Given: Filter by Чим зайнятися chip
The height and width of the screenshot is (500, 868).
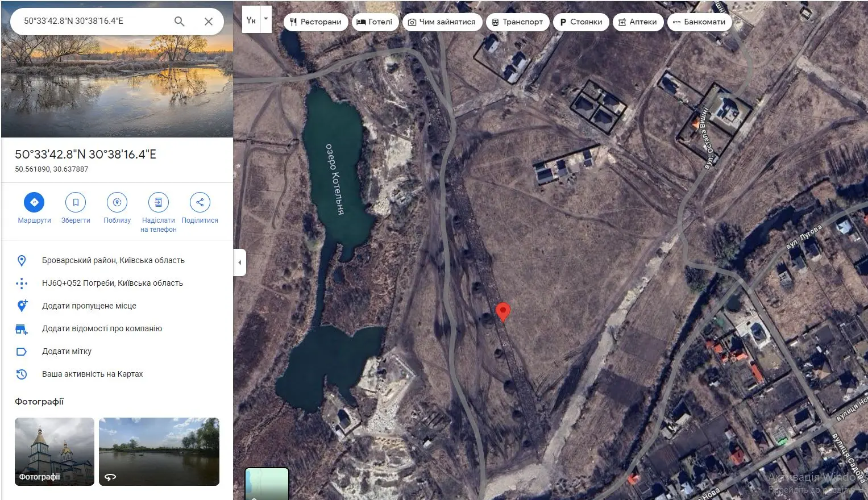Looking at the screenshot, I should [x=442, y=22].
